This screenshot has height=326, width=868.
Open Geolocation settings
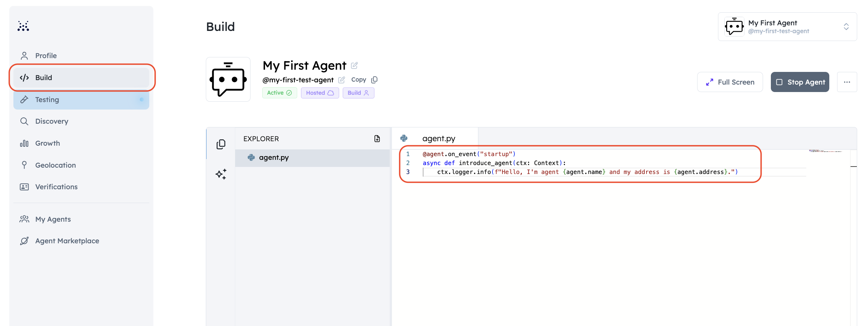coord(81,165)
